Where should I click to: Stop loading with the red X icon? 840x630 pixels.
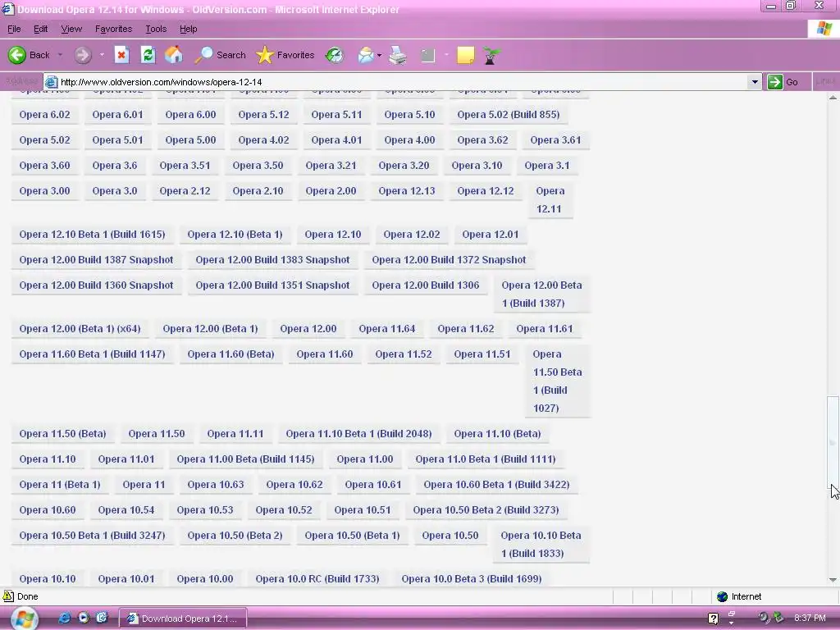pos(121,55)
